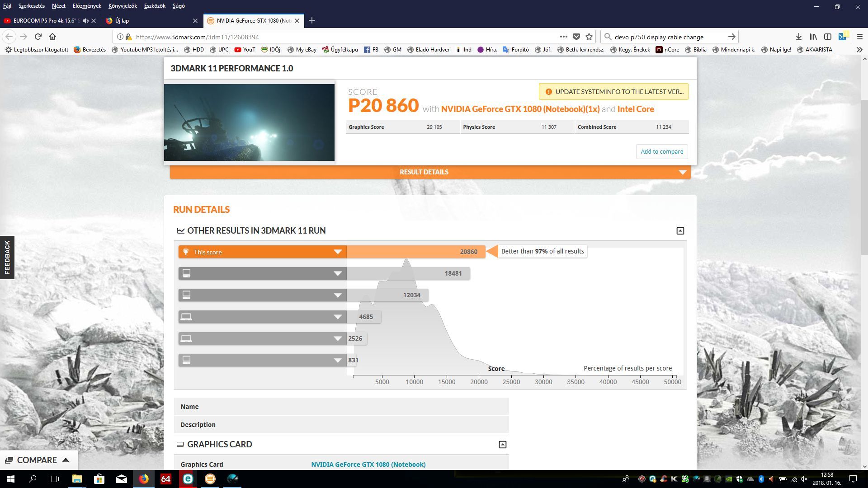This screenshot has width=868, height=488.
Task: Open the Fájl menu
Action: (x=7, y=6)
